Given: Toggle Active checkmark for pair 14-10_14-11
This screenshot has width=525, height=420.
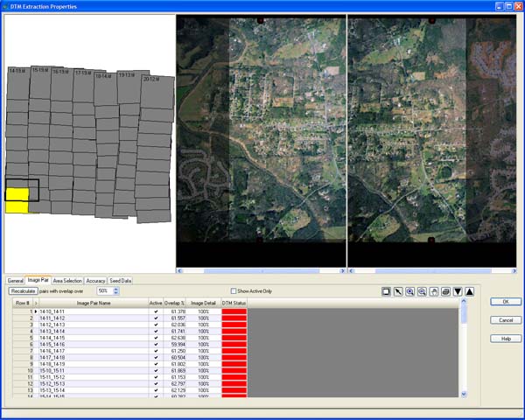Looking at the screenshot, I should 156,311.
